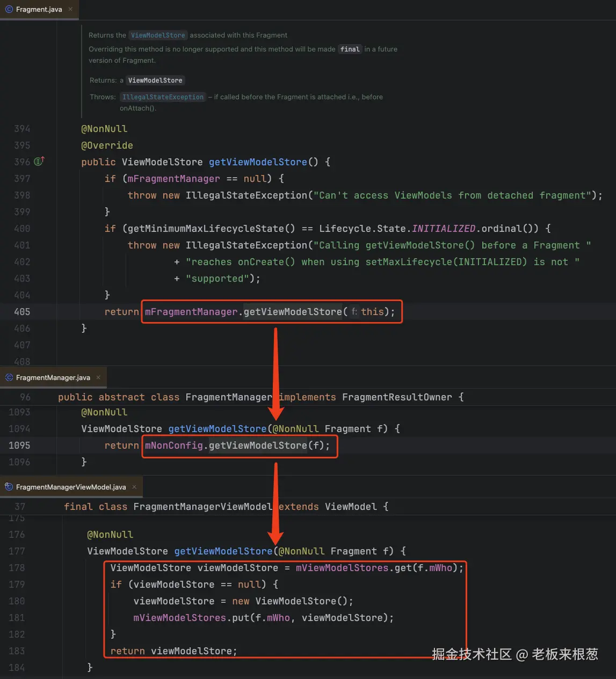Click the @NonNull annotation on line 176
Image resolution: width=616 pixels, height=679 pixels.
pyautogui.click(x=110, y=535)
